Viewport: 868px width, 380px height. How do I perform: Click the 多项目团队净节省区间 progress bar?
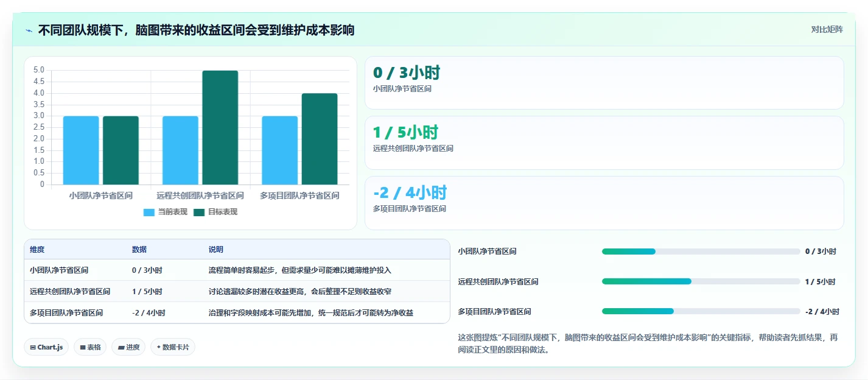(x=701, y=311)
